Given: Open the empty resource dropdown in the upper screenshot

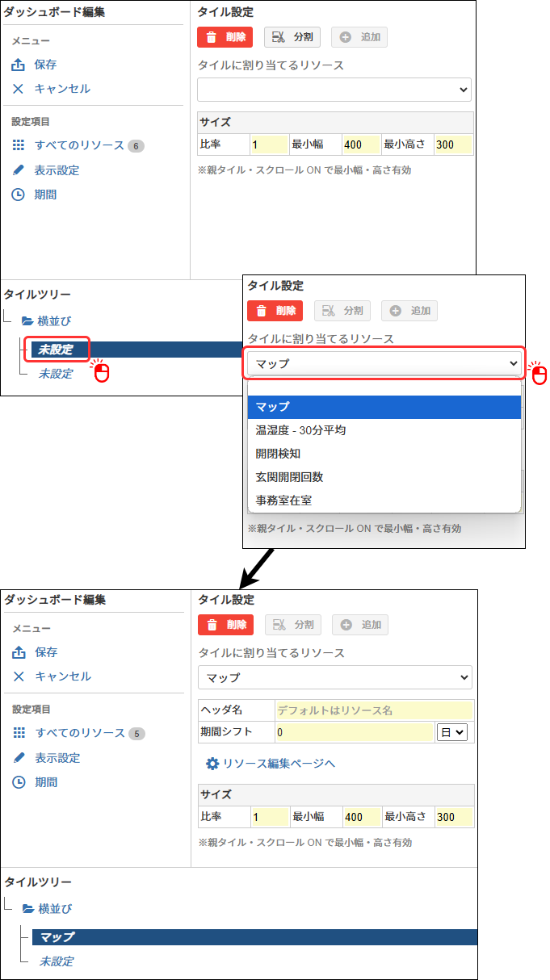Looking at the screenshot, I should tap(334, 90).
